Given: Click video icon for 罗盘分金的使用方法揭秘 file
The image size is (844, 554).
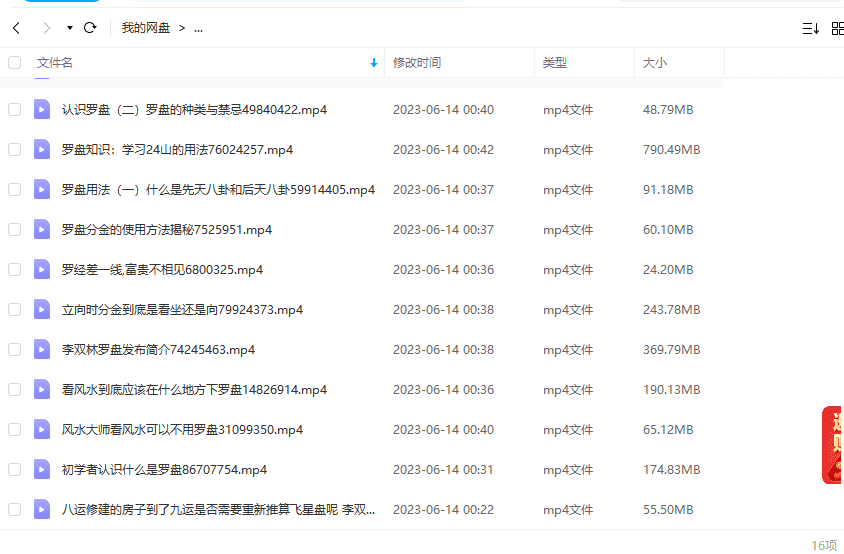Looking at the screenshot, I should click(x=42, y=229).
